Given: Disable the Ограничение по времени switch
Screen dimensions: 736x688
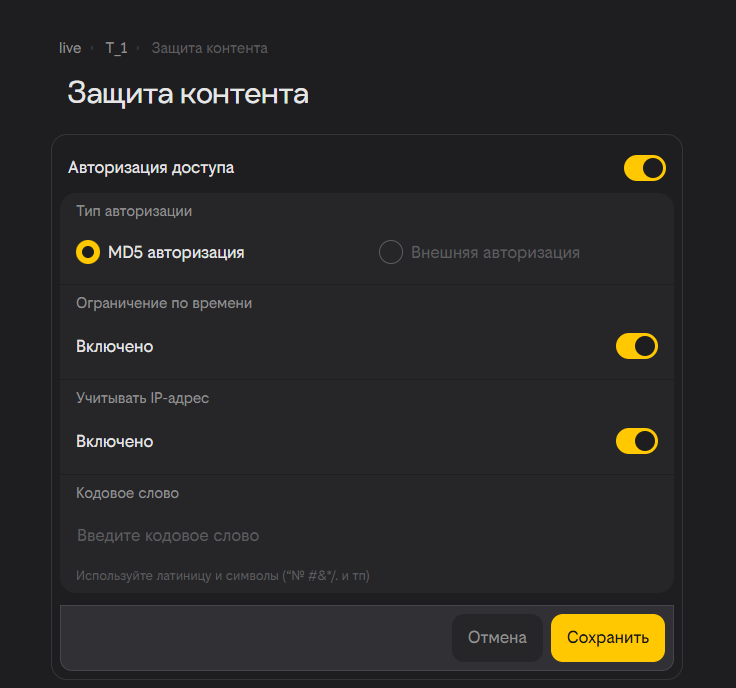Looking at the screenshot, I should click(x=636, y=346).
